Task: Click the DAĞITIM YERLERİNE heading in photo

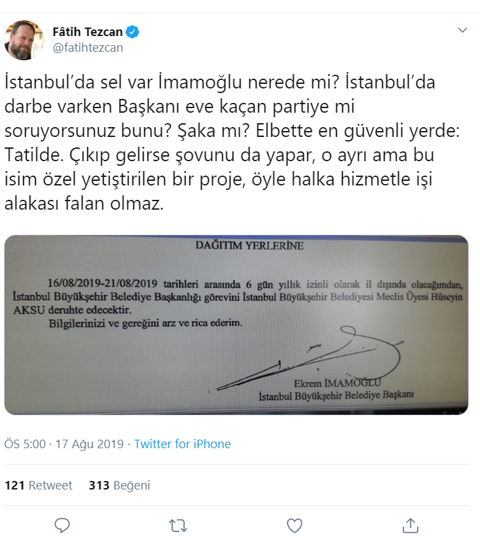Action: coord(249,245)
